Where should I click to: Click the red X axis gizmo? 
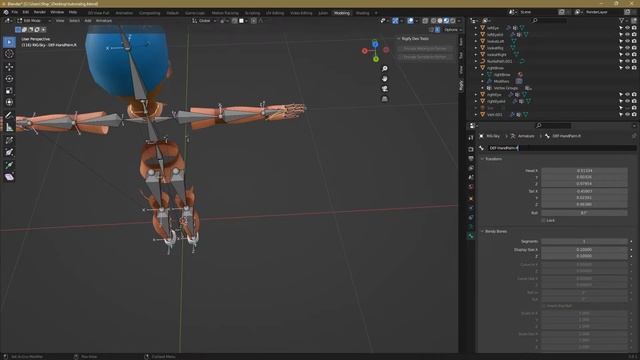point(364,51)
